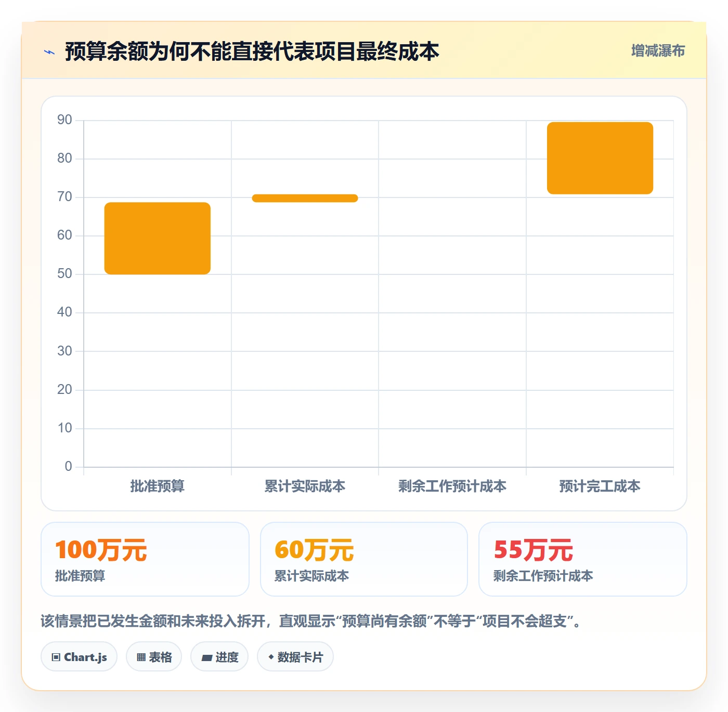Click the 剩余工作预计成本 x-axis label
Viewport: 728px width, 712px height.
tap(452, 486)
